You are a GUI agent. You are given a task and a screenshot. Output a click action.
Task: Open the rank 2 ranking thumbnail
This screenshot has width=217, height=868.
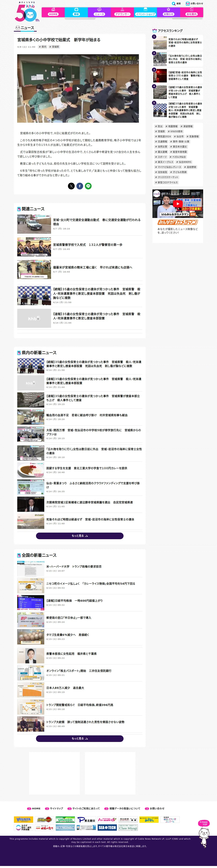tap(160, 59)
